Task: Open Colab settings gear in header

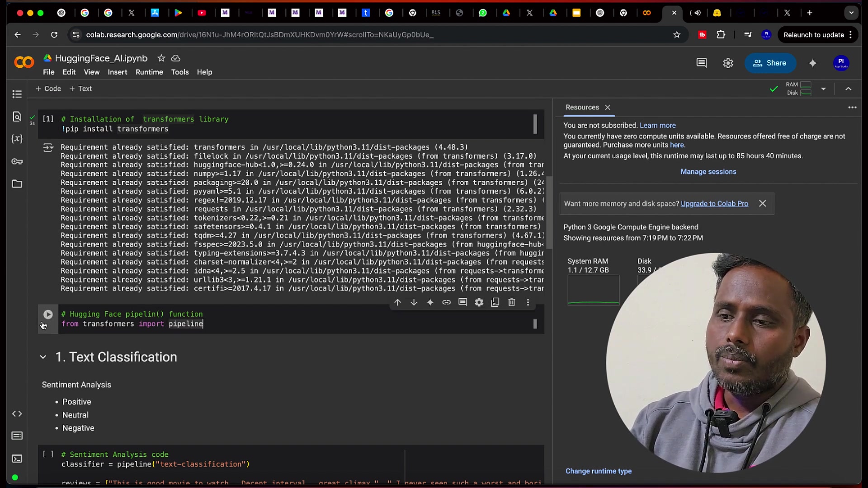Action: point(728,63)
